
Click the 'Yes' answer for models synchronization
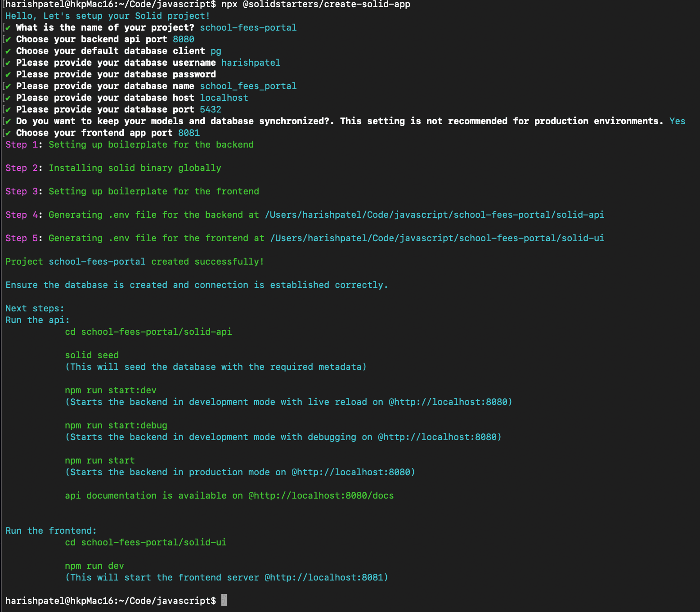(x=678, y=121)
